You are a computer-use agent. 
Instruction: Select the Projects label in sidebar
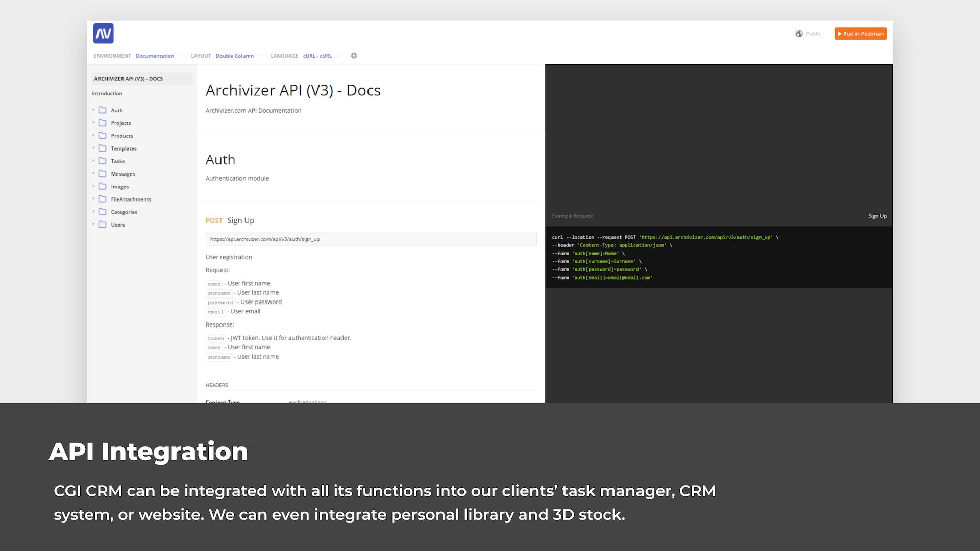click(121, 123)
